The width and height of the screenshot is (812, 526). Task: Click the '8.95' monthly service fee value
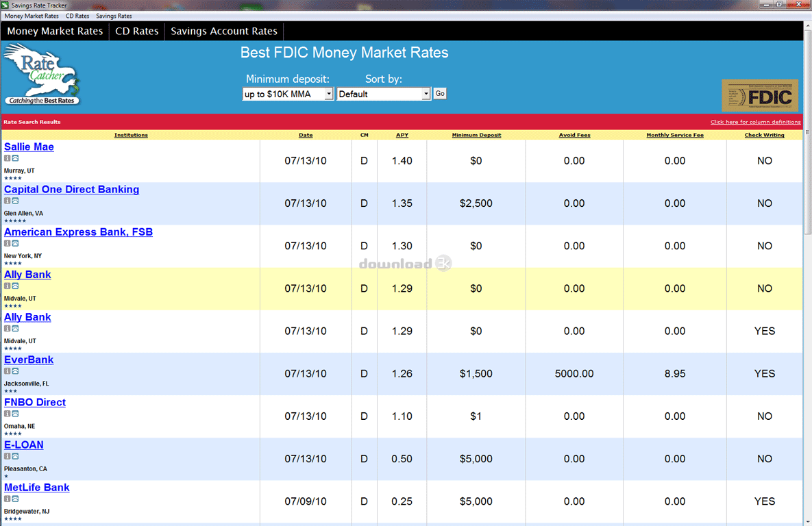tap(675, 374)
